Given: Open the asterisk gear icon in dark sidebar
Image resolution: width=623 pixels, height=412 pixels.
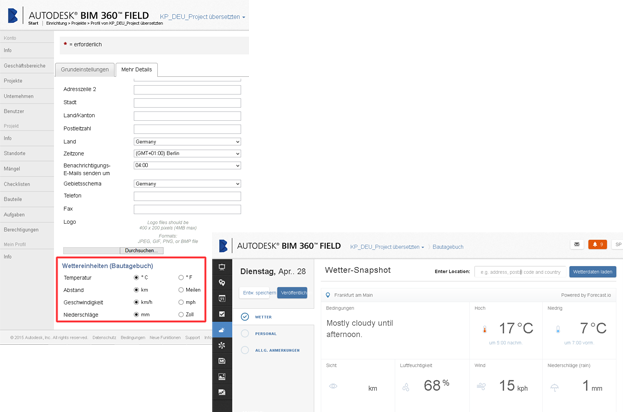Looking at the screenshot, I should [x=222, y=345].
